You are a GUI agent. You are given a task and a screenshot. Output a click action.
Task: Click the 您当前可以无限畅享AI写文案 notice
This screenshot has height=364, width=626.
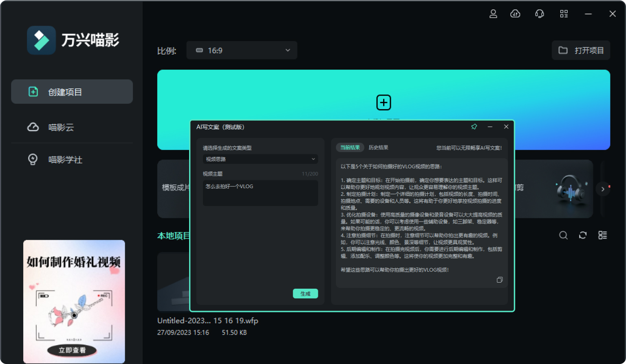[469, 148]
